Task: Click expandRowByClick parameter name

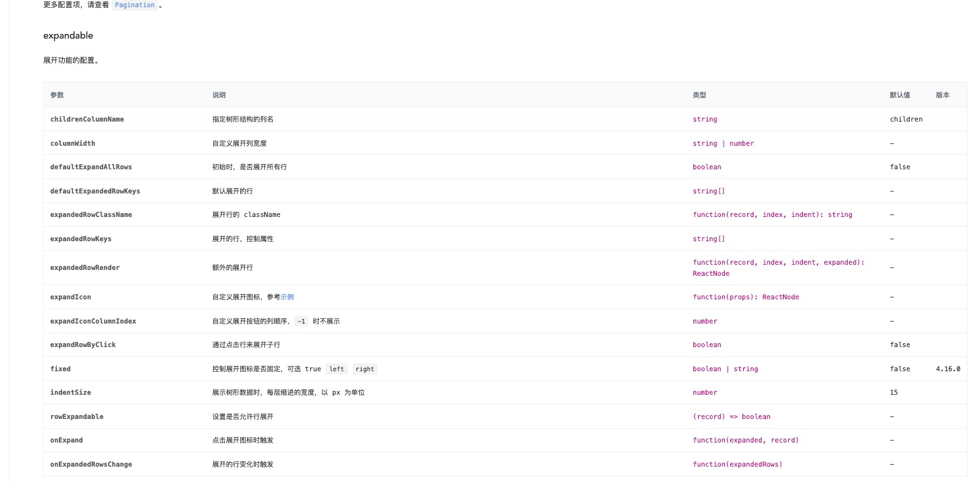Action: coord(83,344)
